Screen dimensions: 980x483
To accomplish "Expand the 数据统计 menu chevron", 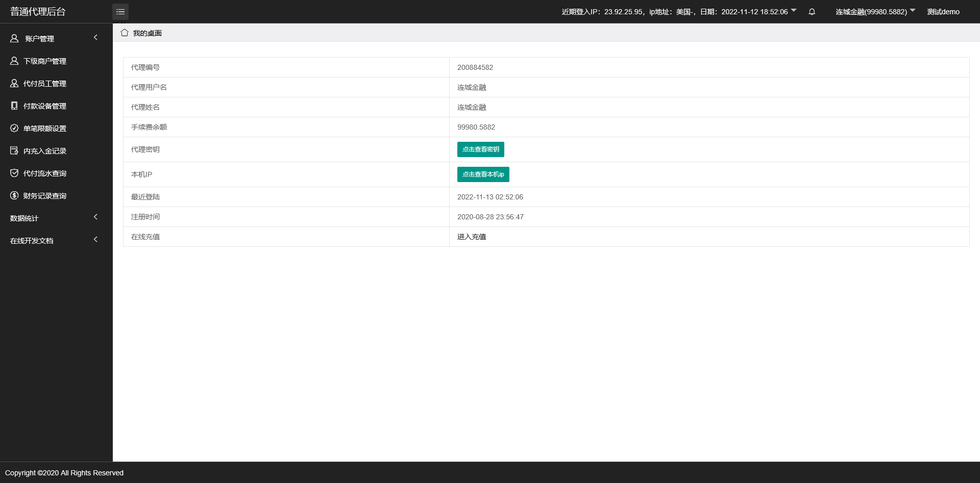I will [x=95, y=217].
